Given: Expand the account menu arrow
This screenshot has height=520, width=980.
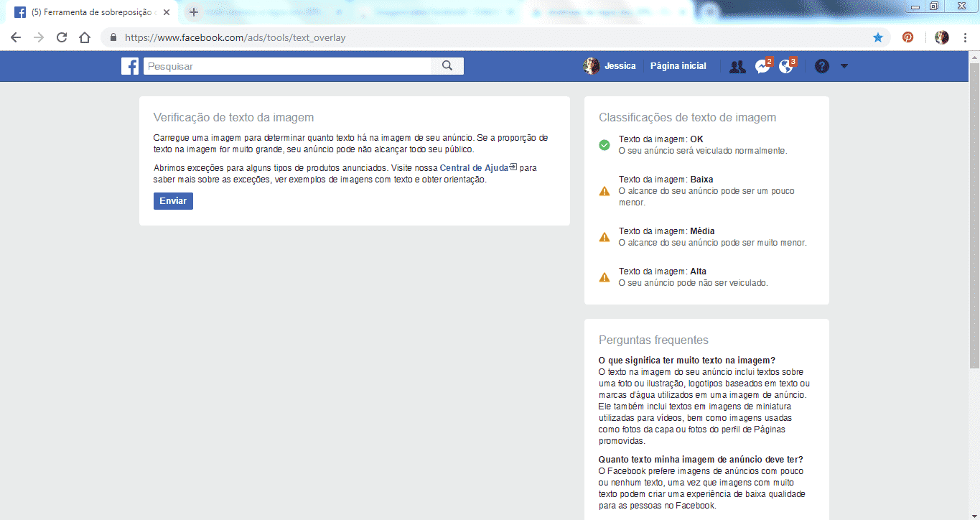Looking at the screenshot, I should [x=844, y=66].
